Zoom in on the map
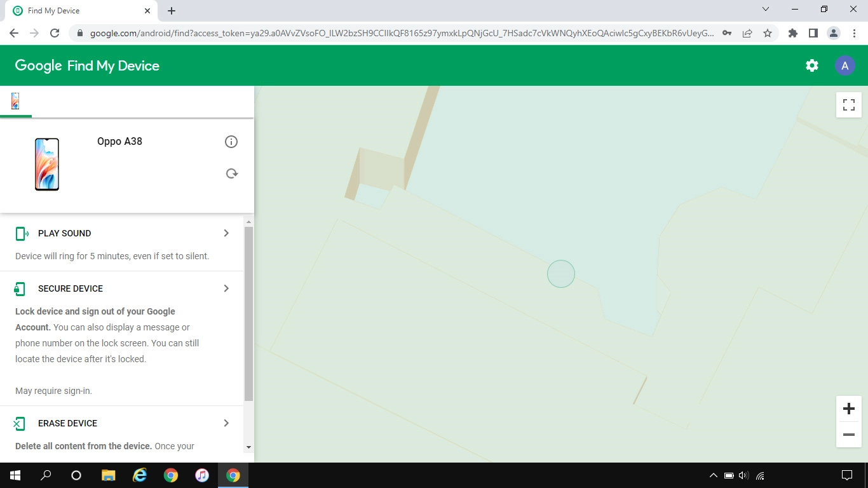This screenshot has height=488, width=868. [x=848, y=409]
